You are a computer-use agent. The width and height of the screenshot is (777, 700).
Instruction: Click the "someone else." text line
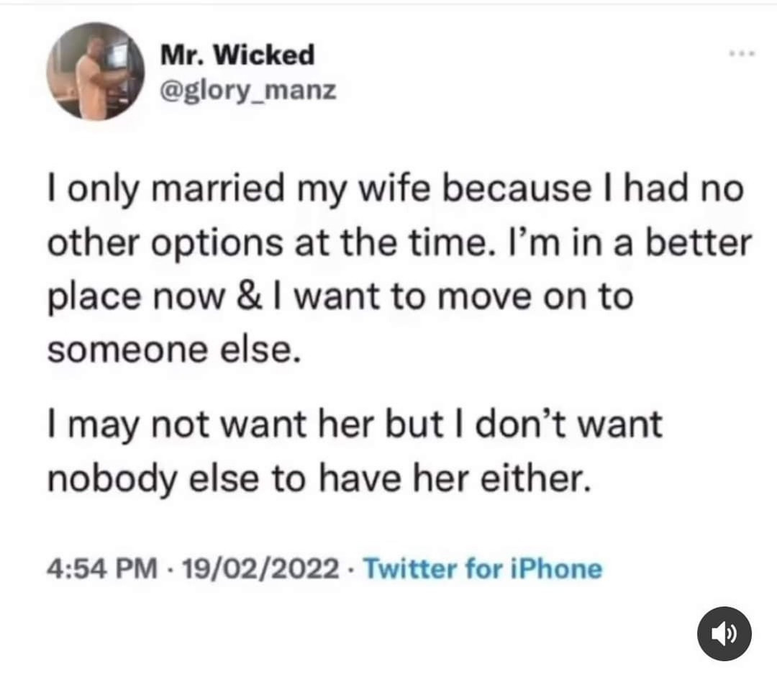pyautogui.click(x=172, y=350)
